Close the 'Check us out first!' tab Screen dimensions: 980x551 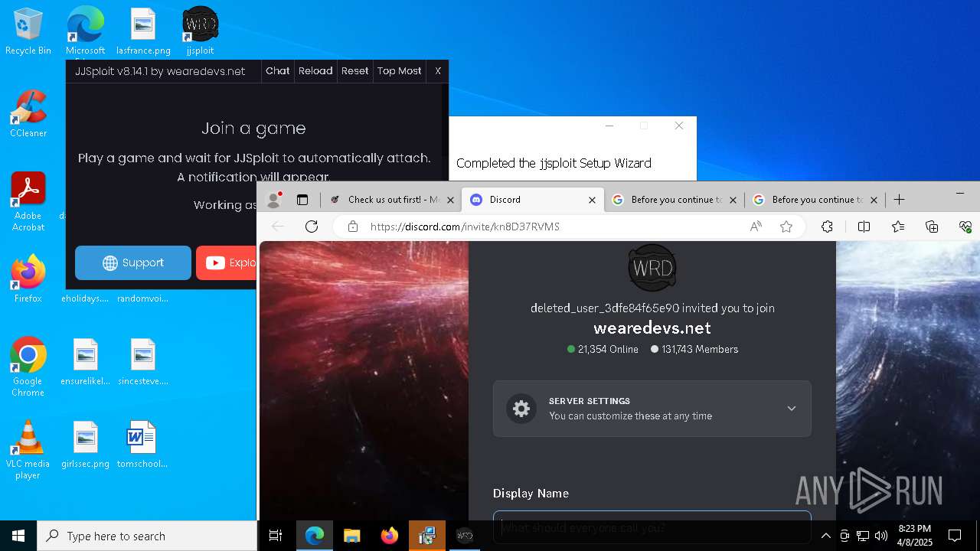tap(451, 200)
